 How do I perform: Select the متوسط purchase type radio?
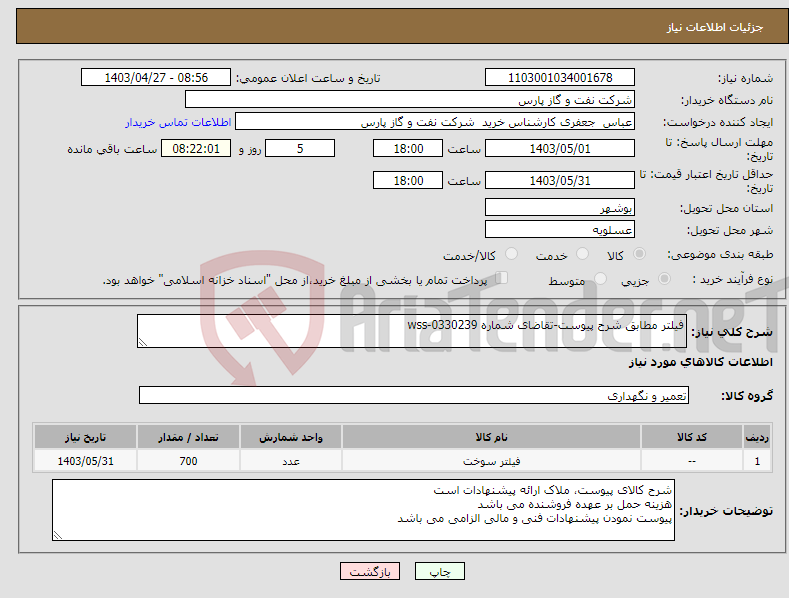click(600, 279)
